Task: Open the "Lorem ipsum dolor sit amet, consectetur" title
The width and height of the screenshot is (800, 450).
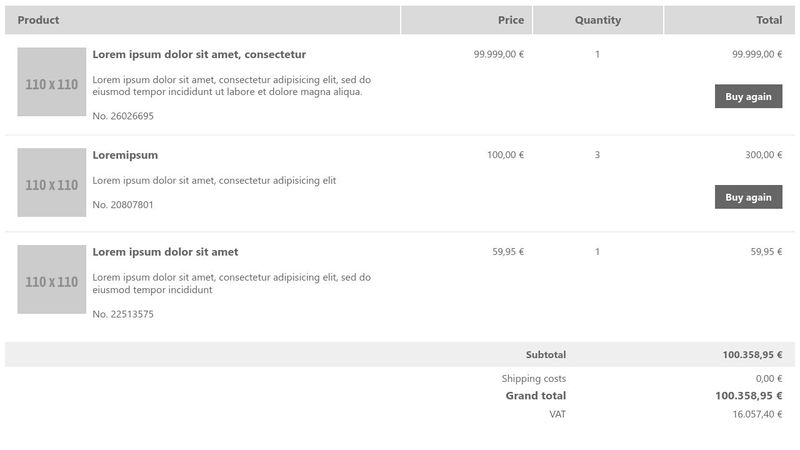Action: pos(199,54)
